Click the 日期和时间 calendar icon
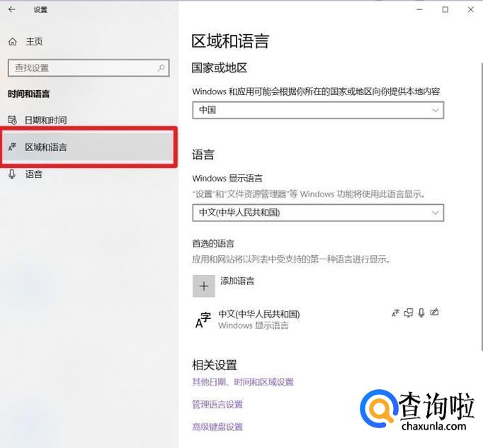Screen dimensions: 483x448 click(x=12, y=120)
